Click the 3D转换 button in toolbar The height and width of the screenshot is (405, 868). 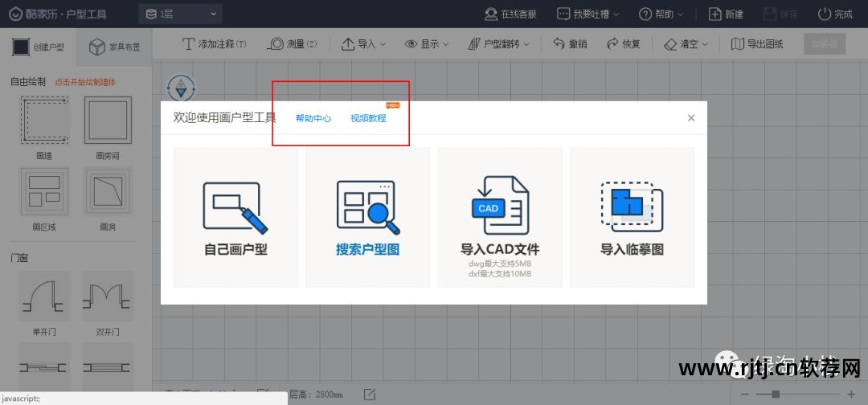[825, 44]
